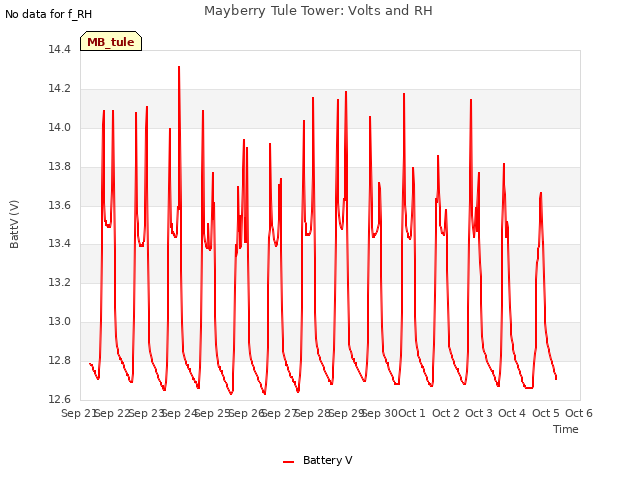Click the Oct 4 x-axis tick label

pyautogui.click(x=512, y=413)
